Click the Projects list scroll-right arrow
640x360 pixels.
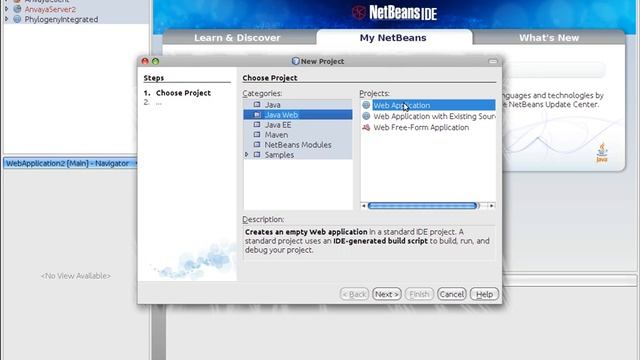491,206
